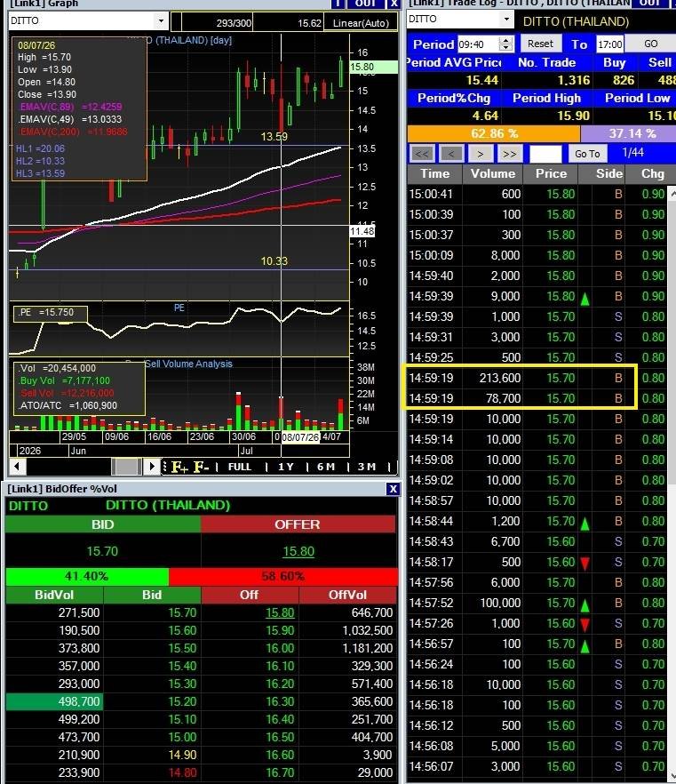
Task: Click the 15.80 link in Off column
Action: tap(280, 613)
